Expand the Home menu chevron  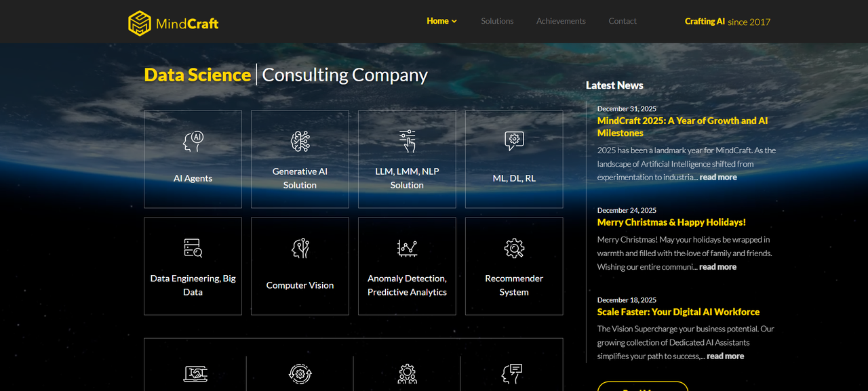pos(454,22)
